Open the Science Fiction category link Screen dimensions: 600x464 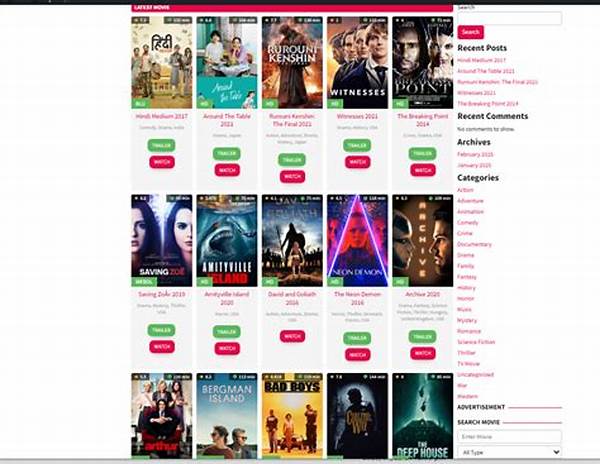(476, 342)
